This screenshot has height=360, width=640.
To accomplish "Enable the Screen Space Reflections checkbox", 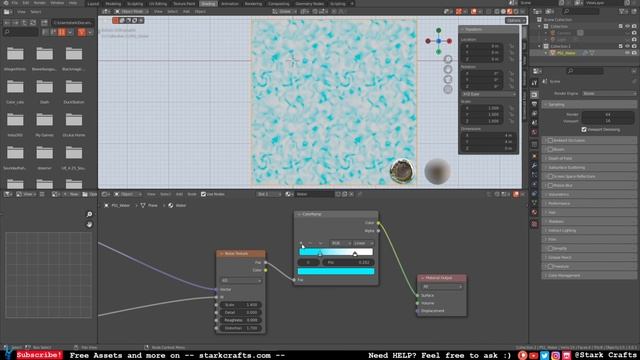I will coord(550,176).
